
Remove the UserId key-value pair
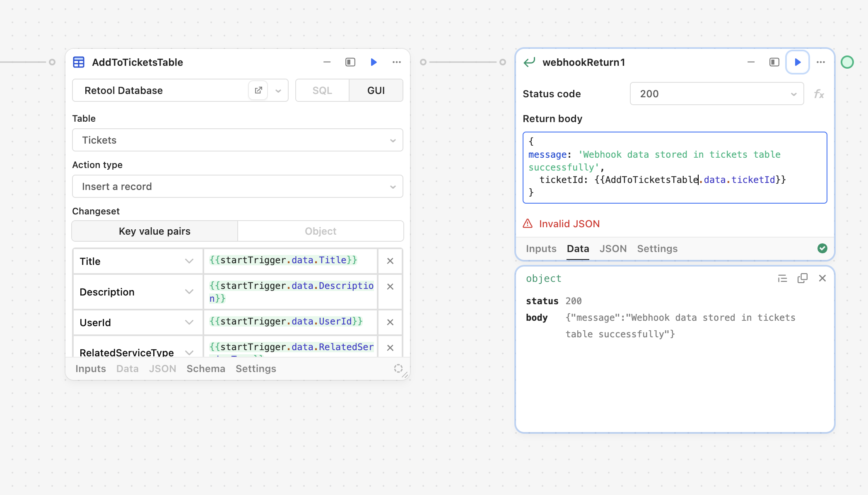pyautogui.click(x=390, y=322)
